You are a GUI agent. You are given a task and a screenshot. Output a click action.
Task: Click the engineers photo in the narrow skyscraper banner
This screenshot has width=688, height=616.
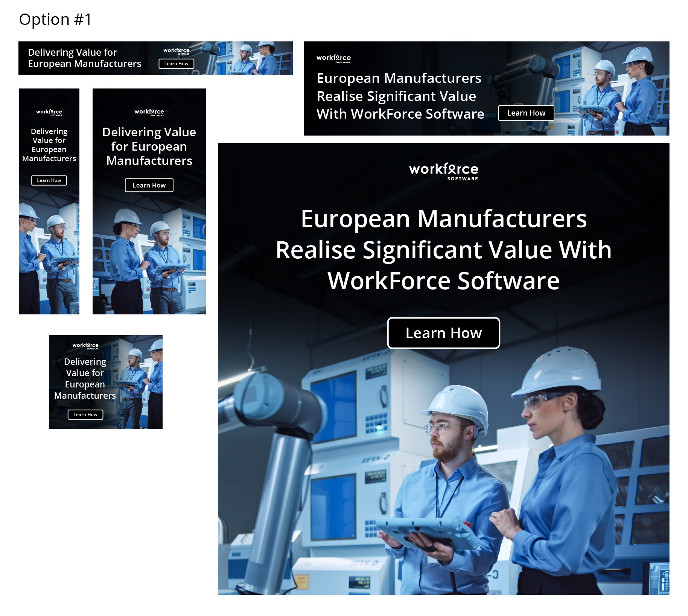49,258
